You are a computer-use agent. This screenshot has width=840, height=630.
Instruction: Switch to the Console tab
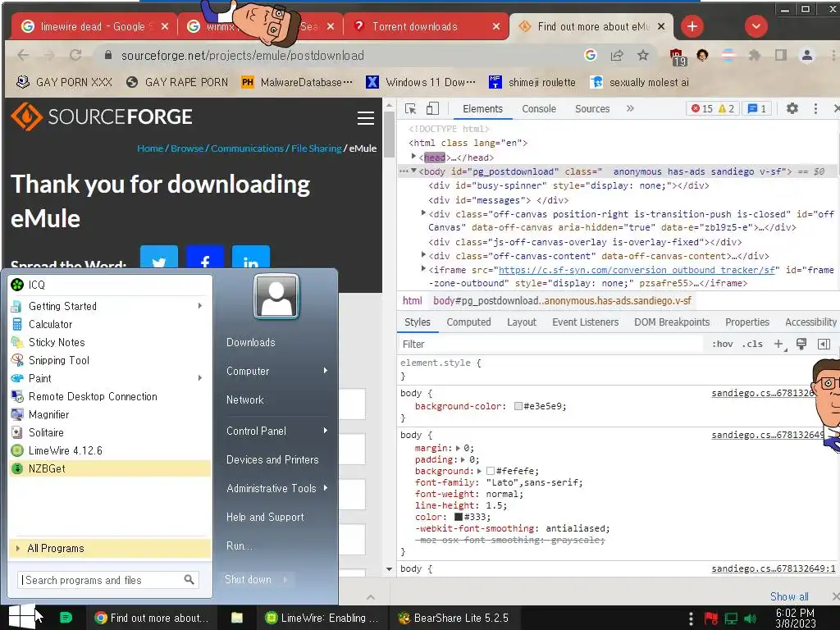pyautogui.click(x=539, y=109)
